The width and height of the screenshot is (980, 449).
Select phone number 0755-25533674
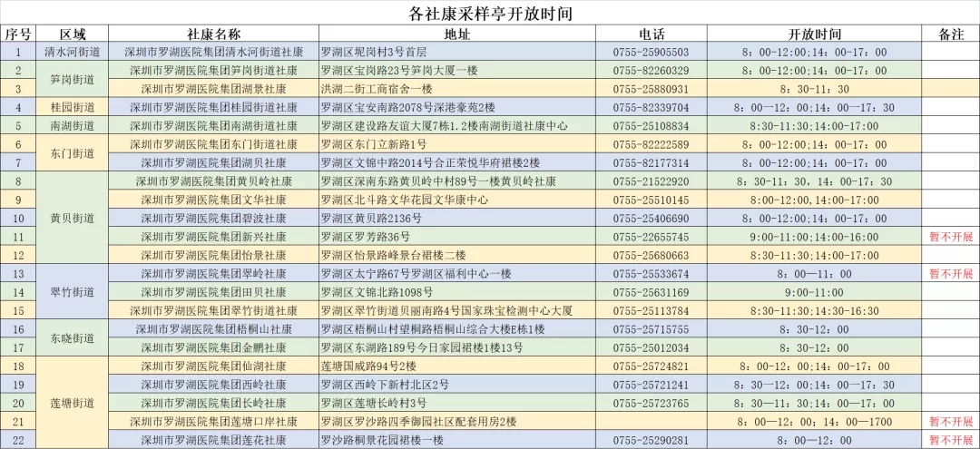[x=652, y=274]
